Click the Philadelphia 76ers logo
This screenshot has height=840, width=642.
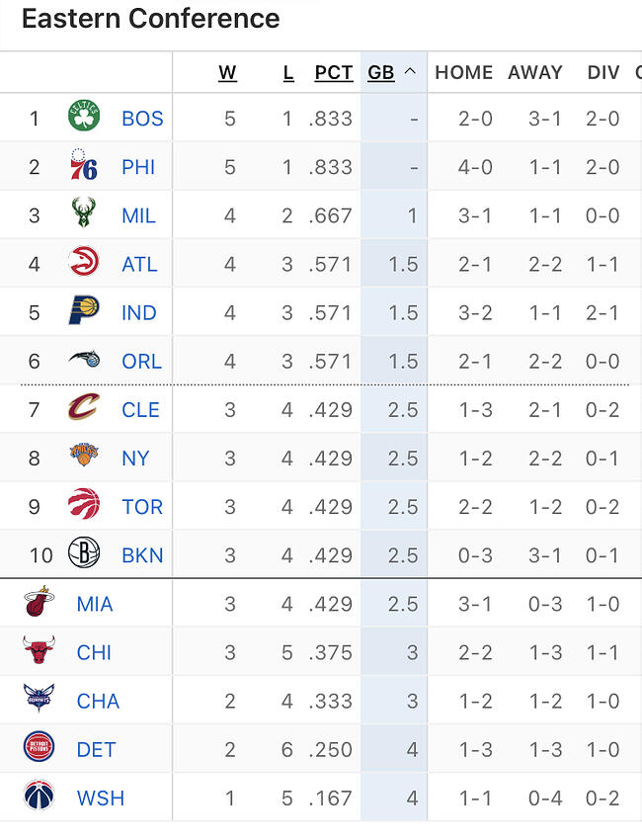coord(84,167)
